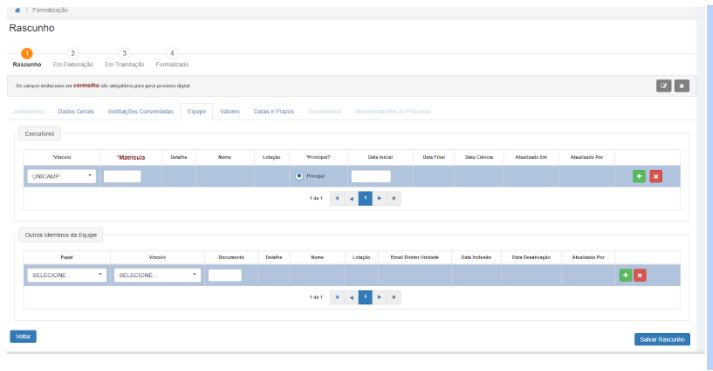Open the UNICAMP Vínculo dropdown
The height and width of the screenshot is (371, 713).
61,176
